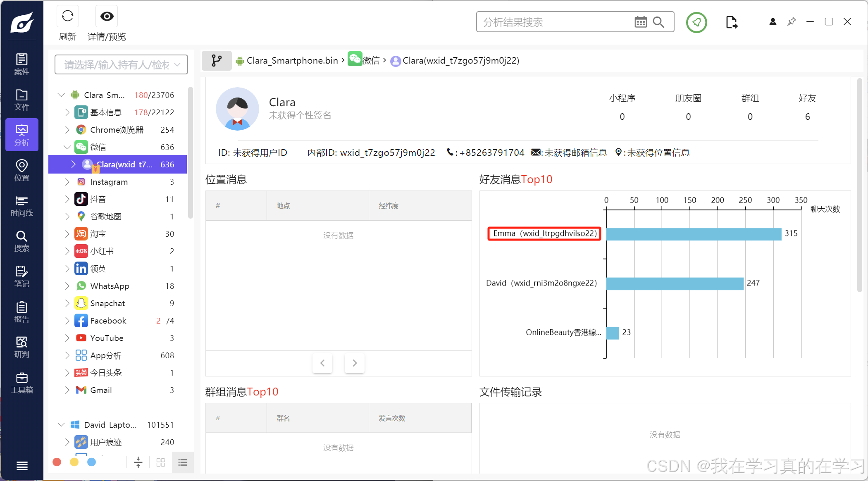Screen dimensions: 868x481
Task: Switch to the 位置 (location) sidebar tab
Action: tap(21, 170)
